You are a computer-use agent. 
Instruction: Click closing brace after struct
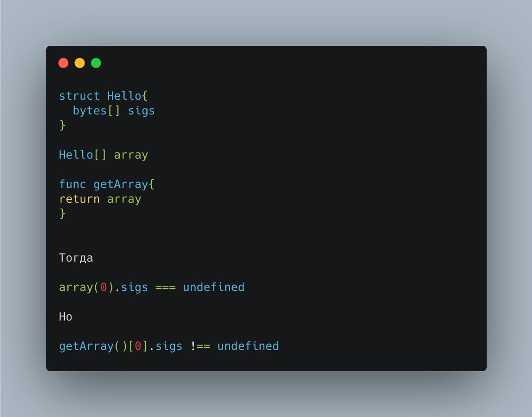pos(63,125)
